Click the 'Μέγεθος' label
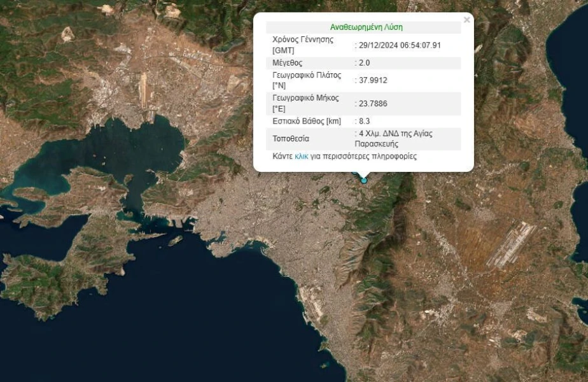Image resolution: width=588 pixels, height=382 pixels. tap(287, 62)
